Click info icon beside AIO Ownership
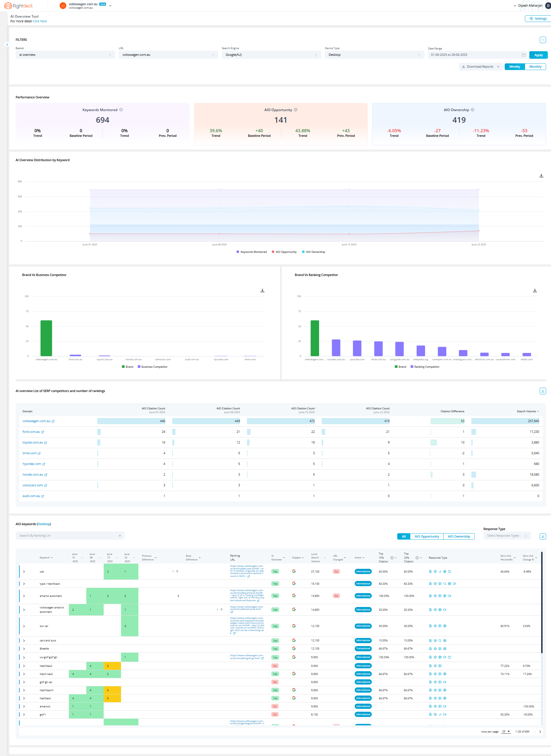This screenshot has width=551, height=756. tap(472, 110)
